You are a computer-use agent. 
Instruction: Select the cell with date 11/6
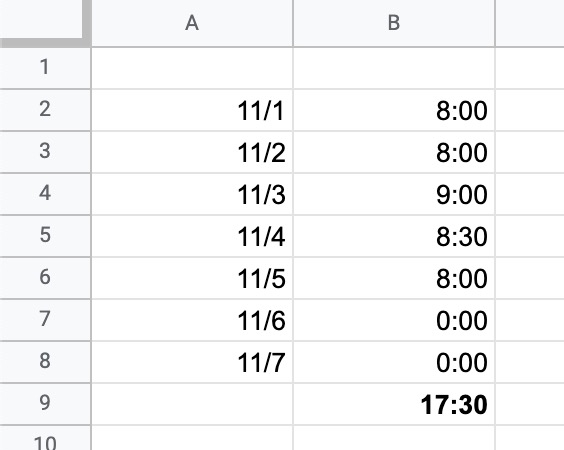pos(192,320)
